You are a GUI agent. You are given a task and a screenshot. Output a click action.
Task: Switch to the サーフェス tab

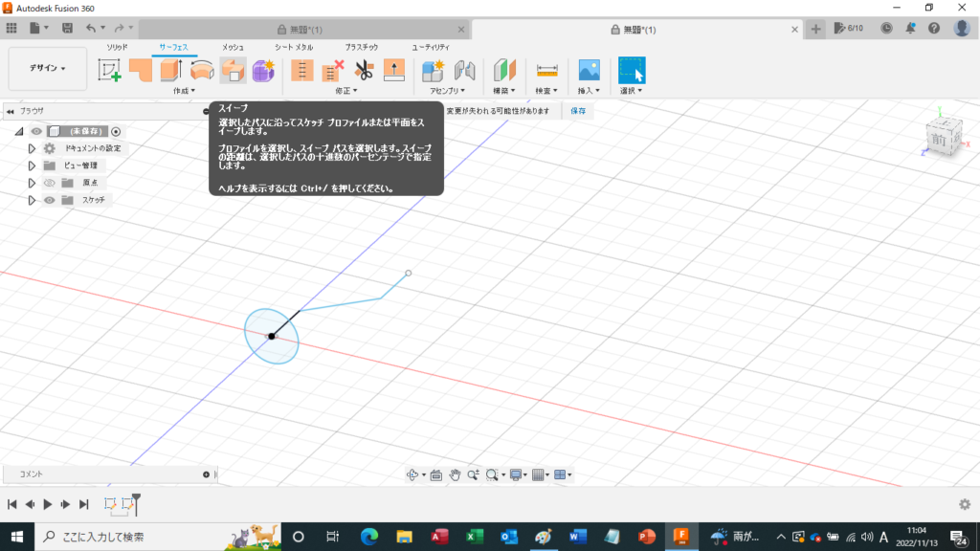(174, 47)
